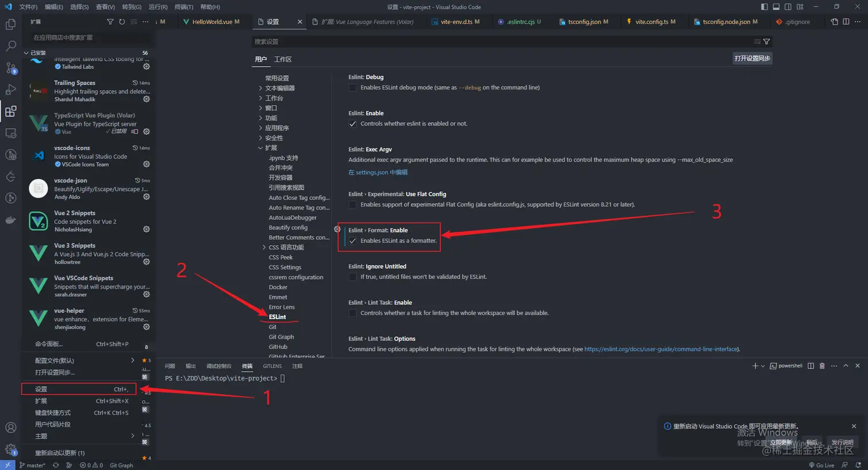This screenshot has height=470, width=868.
Task: Switch to the HelloWorld.vue tab
Action: (x=211, y=22)
